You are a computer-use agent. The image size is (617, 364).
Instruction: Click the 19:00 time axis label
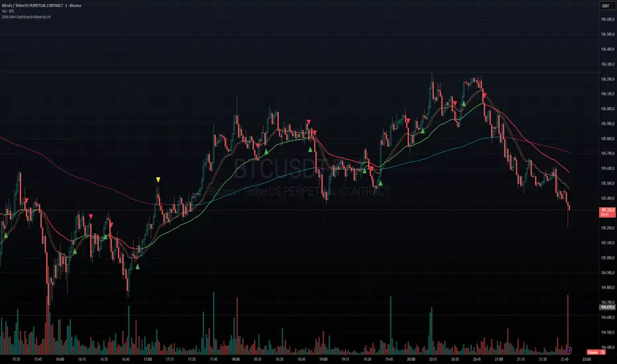(323, 359)
